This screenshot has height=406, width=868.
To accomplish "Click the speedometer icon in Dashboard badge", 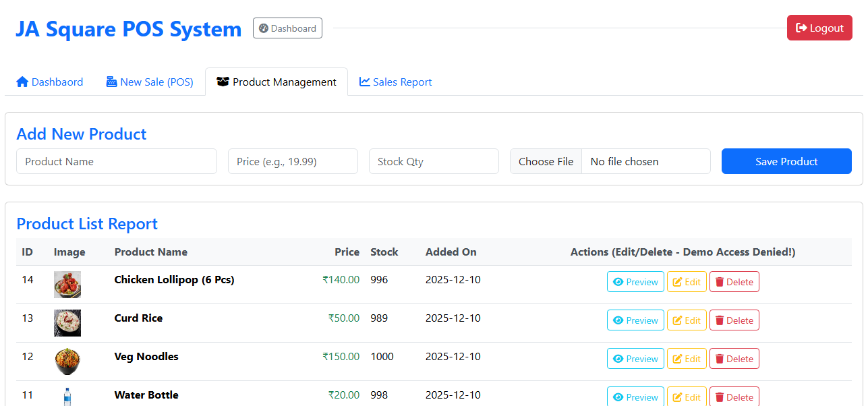I will coord(264,28).
